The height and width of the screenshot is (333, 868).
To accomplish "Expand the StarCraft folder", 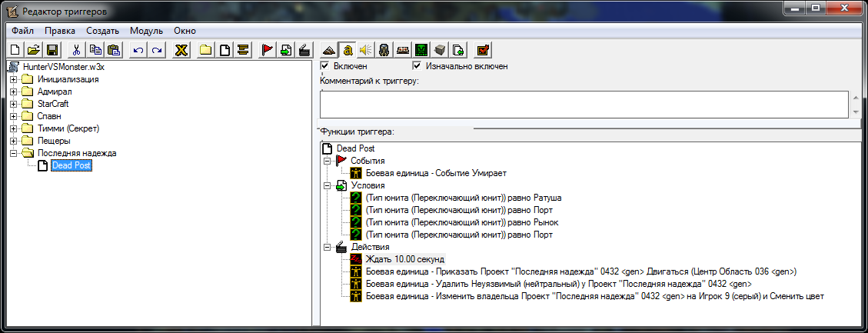I will 13,104.
